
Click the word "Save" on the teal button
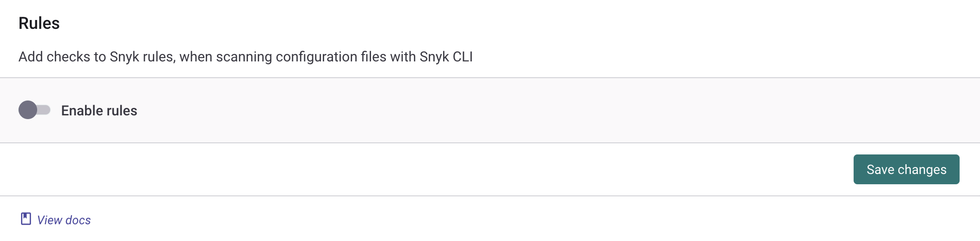tap(880, 169)
